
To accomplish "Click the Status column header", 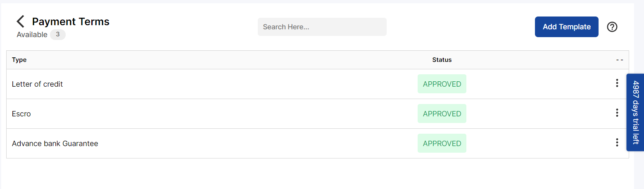I will pos(442,60).
